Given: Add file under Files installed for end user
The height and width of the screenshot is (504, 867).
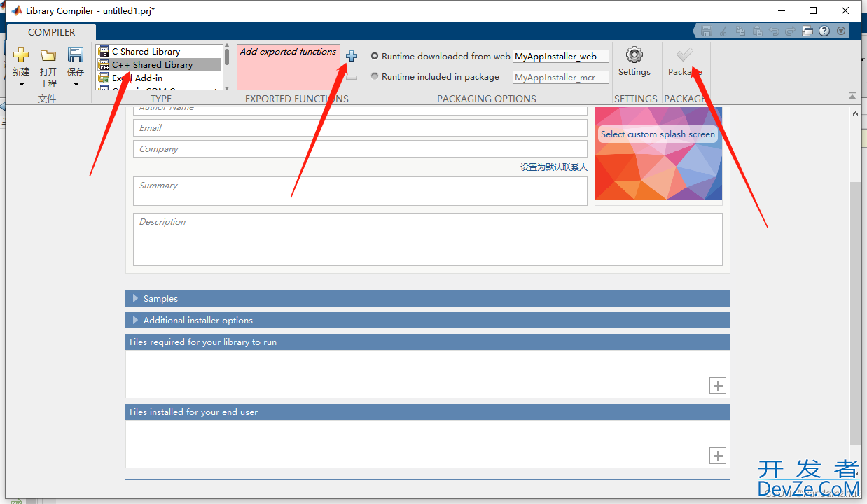Looking at the screenshot, I should coord(718,456).
